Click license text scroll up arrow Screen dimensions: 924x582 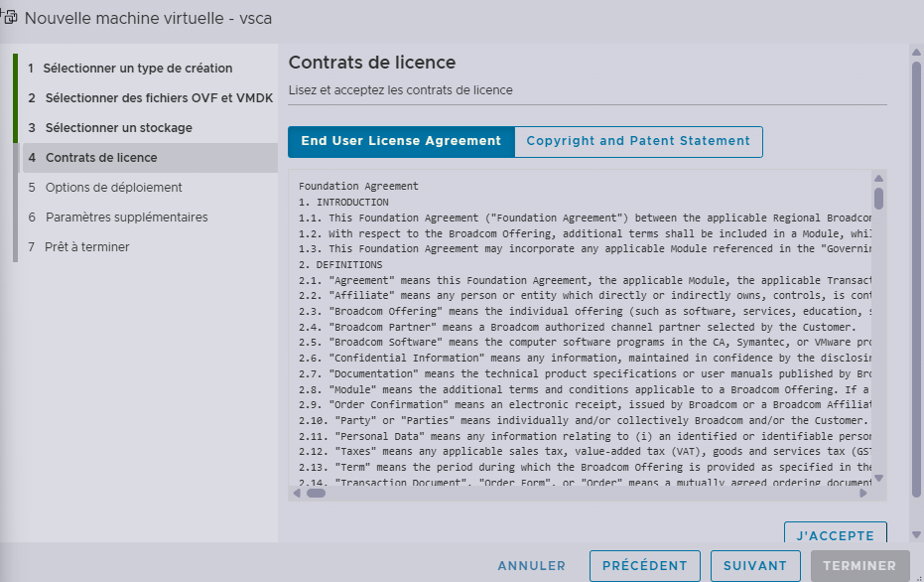878,178
